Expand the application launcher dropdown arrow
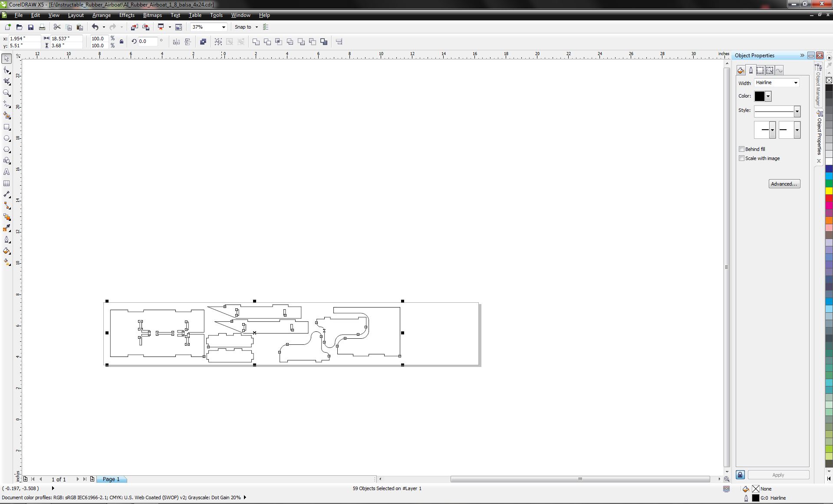Screen dimensions: 833x504 coord(170,27)
